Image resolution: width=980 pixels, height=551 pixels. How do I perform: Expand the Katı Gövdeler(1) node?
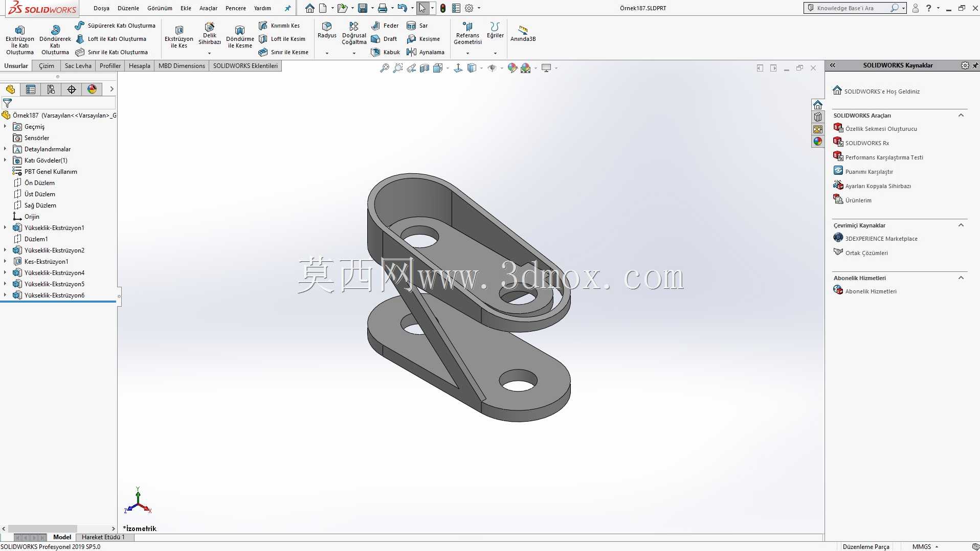pos(5,160)
